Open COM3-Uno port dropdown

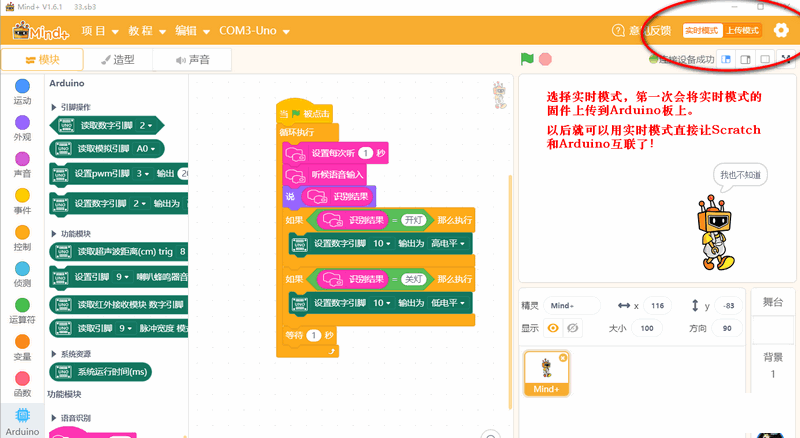[254, 31]
